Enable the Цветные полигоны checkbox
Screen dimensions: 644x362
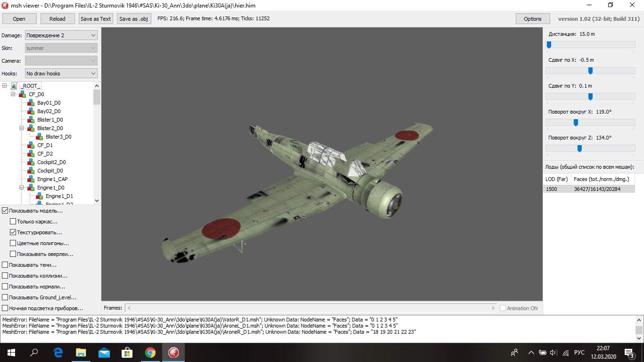[13, 243]
